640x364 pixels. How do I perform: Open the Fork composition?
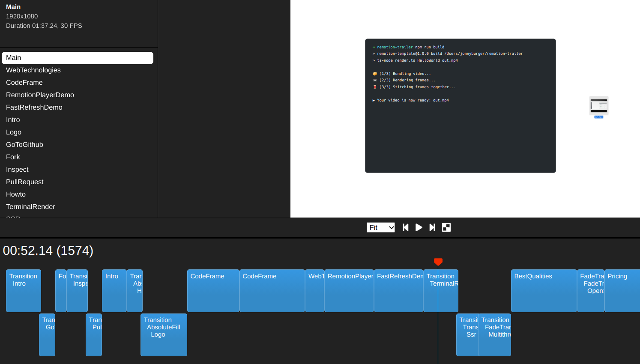pos(13,157)
